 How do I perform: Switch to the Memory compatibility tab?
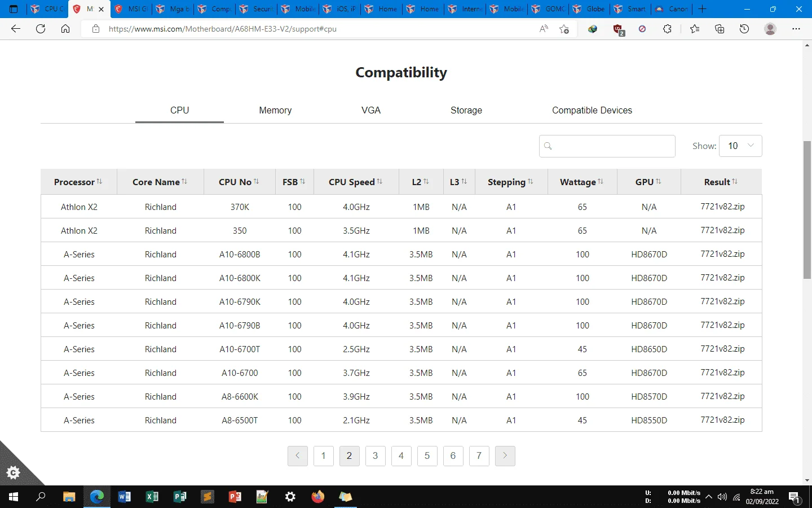275,111
